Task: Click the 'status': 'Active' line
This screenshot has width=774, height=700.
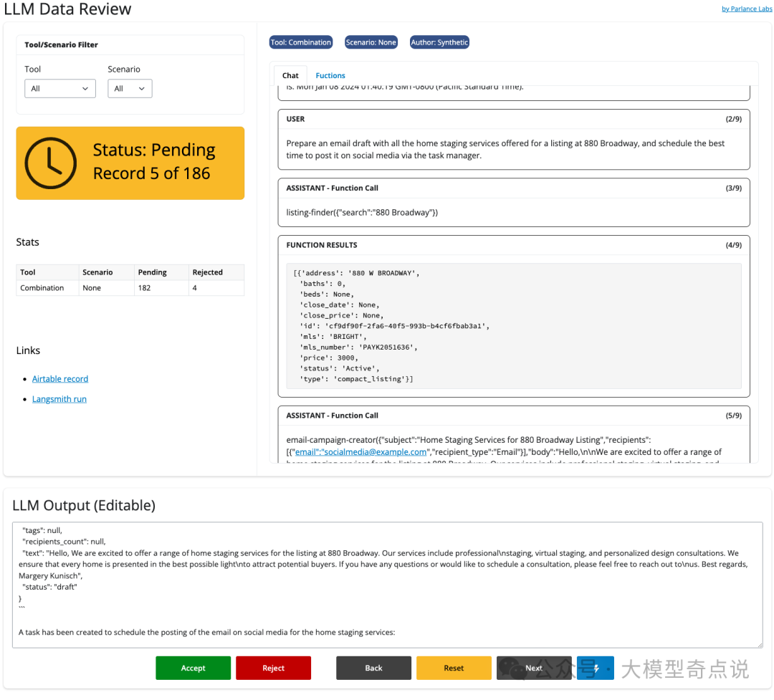Action: (x=340, y=369)
